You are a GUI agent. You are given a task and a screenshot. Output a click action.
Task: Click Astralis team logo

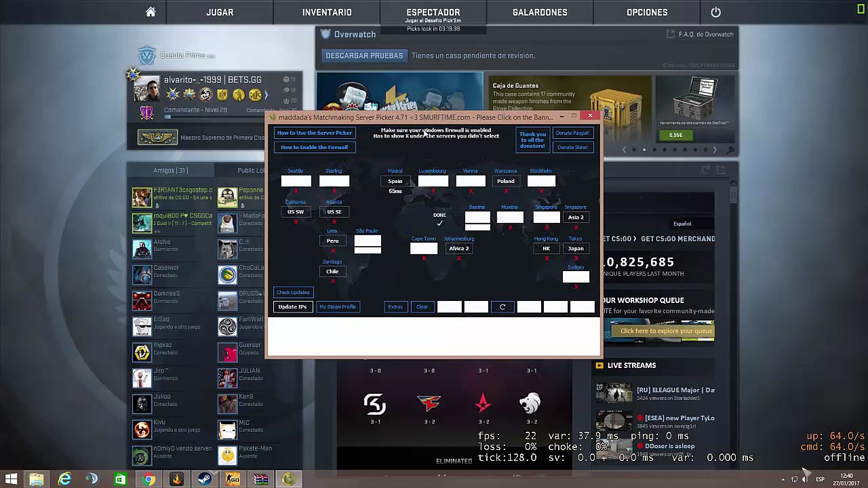pyautogui.click(x=483, y=404)
